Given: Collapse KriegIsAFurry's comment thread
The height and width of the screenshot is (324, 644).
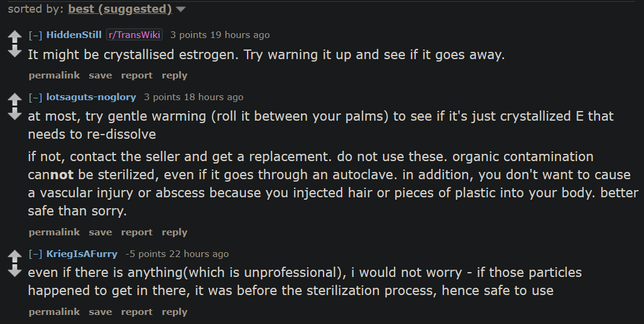Looking at the screenshot, I should click(x=36, y=254).
